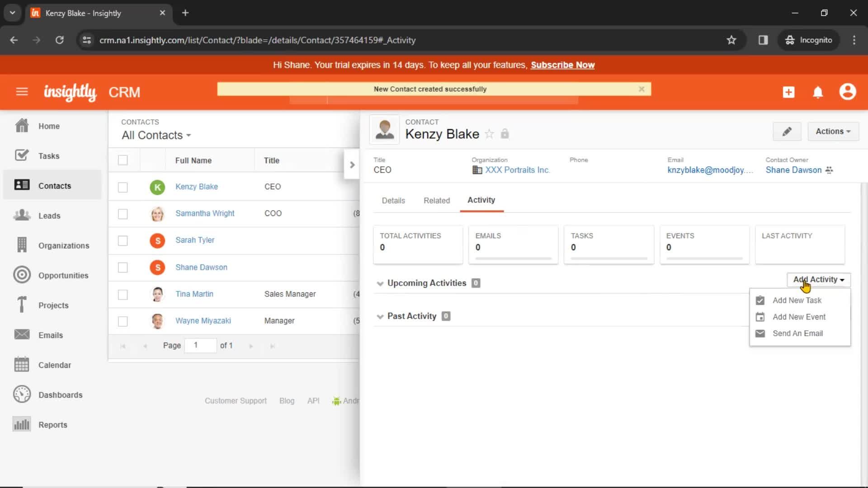Open the Actions dropdown
This screenshot has width=868, height=488.
coord(833,131)
